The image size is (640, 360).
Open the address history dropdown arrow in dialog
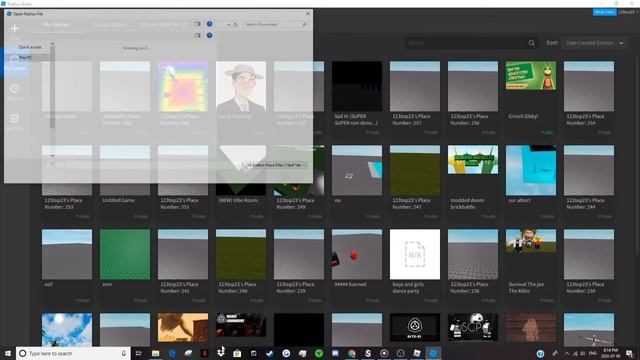(229, 24)
